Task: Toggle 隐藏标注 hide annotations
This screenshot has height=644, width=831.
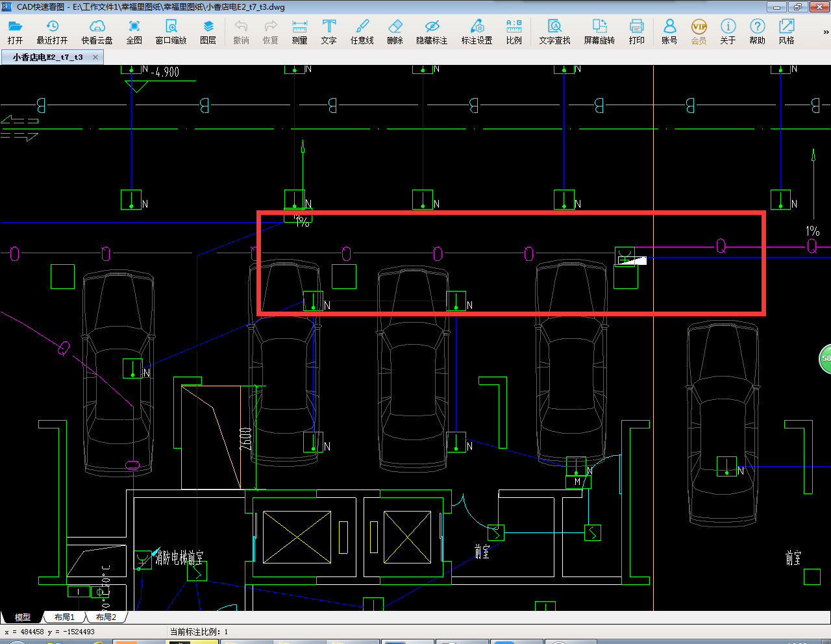Action: [432, 32]
